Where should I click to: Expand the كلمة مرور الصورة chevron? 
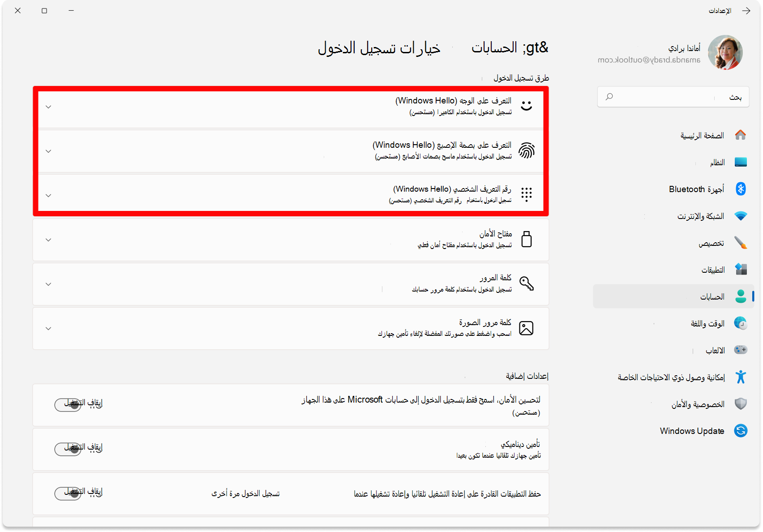48,329
